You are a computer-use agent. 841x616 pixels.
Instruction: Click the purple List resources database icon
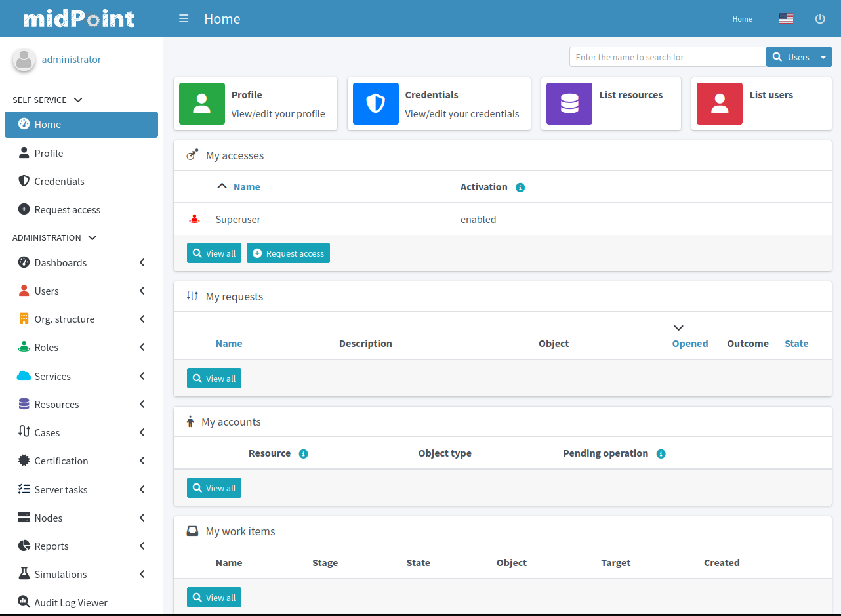(x=569, y=104)
